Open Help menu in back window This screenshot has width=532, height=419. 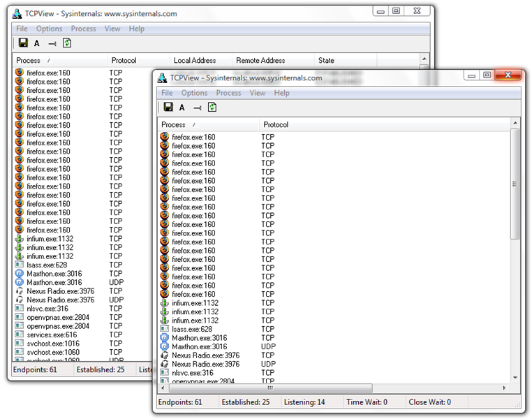pyautogui.click(x=137, y=29)
